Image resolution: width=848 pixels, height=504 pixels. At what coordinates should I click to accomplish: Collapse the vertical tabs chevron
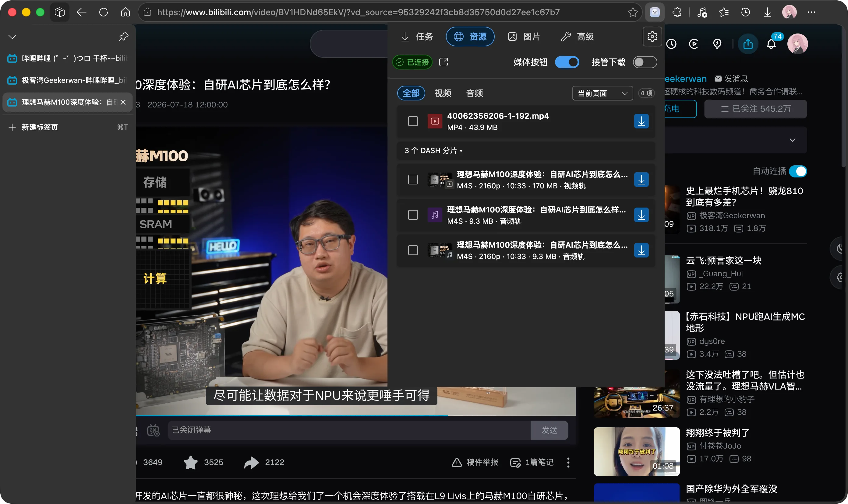(x=12, y=36)
